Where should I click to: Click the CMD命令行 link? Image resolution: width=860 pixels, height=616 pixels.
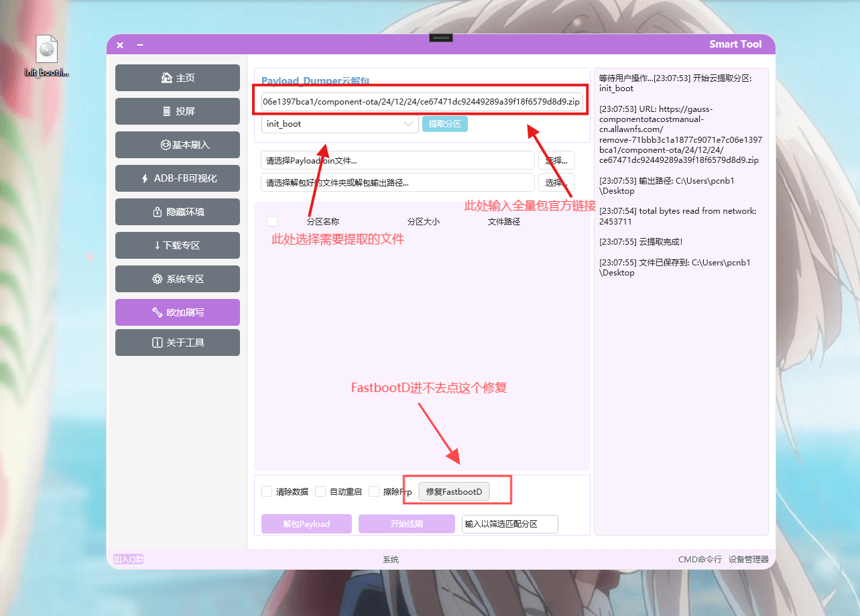[699, 559]
